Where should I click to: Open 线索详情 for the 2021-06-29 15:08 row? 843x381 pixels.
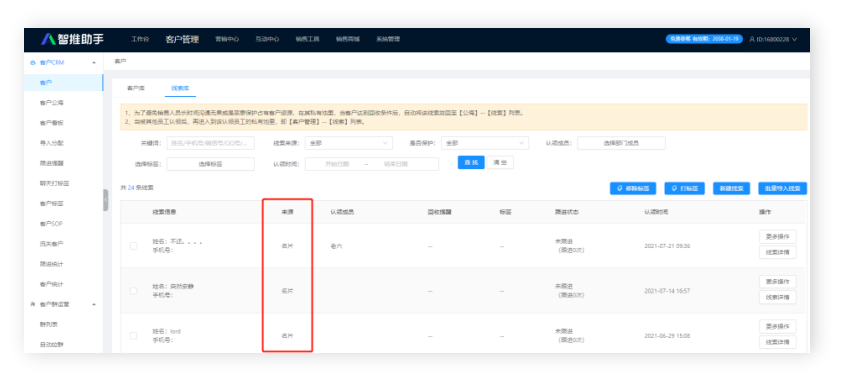tap(777, 342)
